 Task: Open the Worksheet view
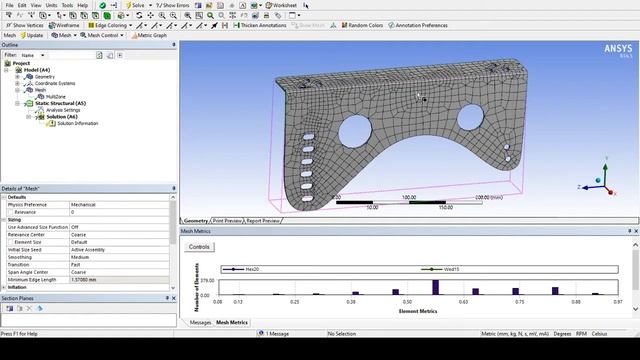click(x=281, y=5)
